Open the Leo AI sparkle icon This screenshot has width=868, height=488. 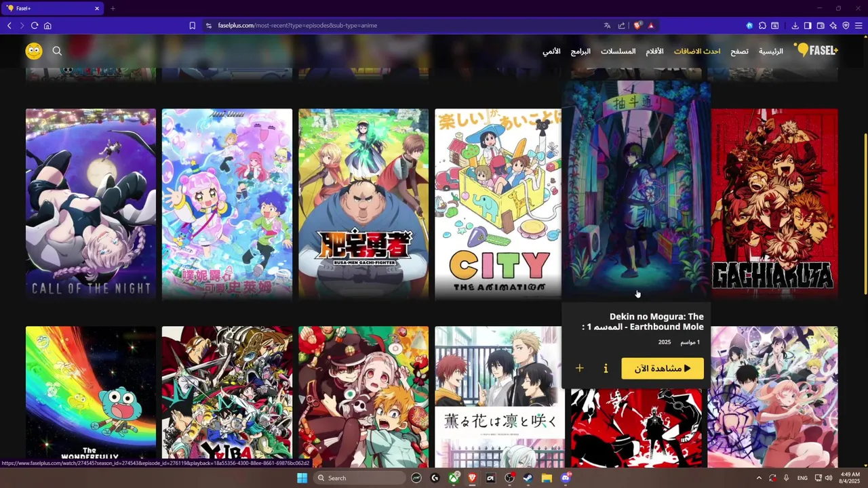pos(833,26)
